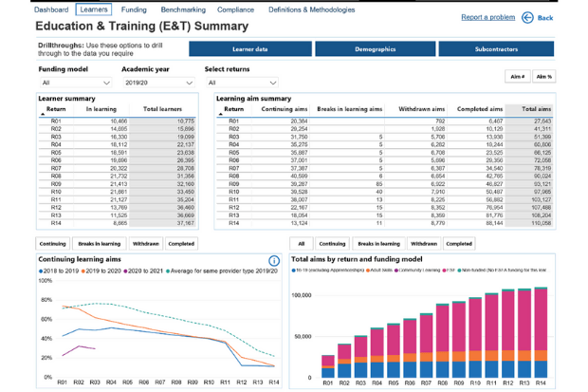This screenshot has width=588, height=392.
Task: Click the blue 2018 to 2019 legend marker
Action: coord(41,271)
